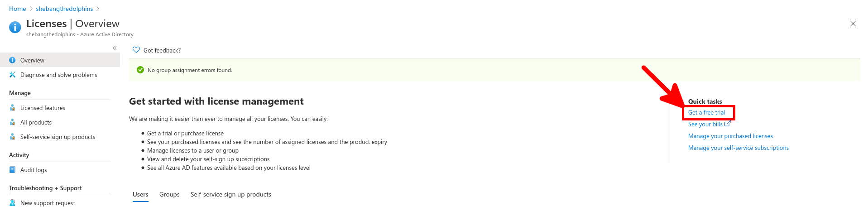This screenshot has width=868, height=216.
Task: Click the Overview info icon in sidebar
Action: click(x=12, y=60)
